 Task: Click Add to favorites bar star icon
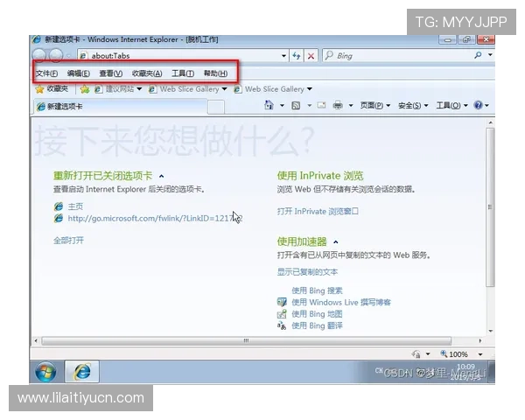pyautogui.click(x=85, y=89)
